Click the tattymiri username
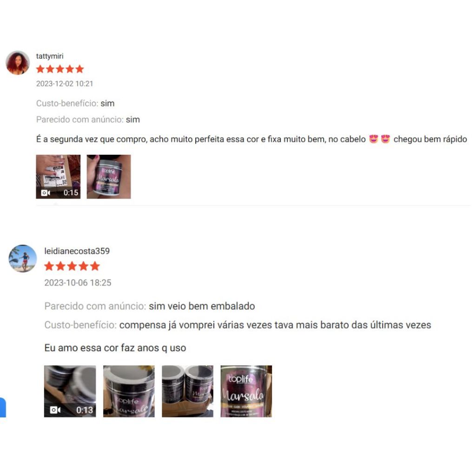 coord(50,56)
